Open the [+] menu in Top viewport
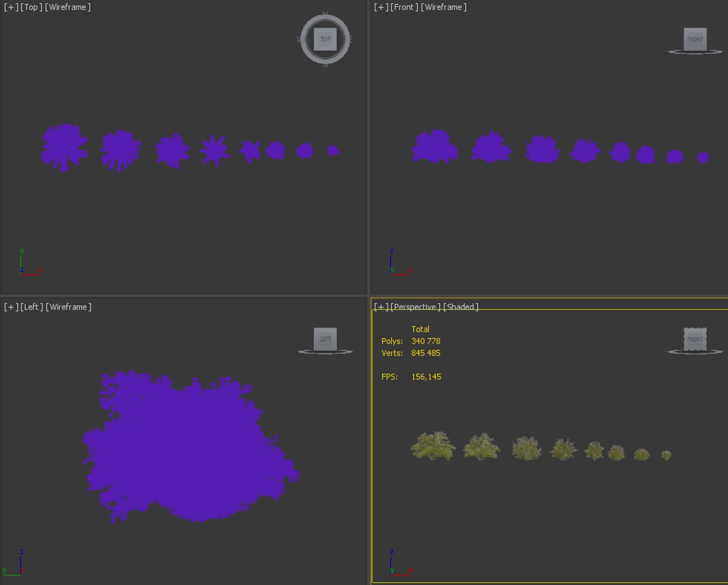The image size is (728, 585). (11, 7)
